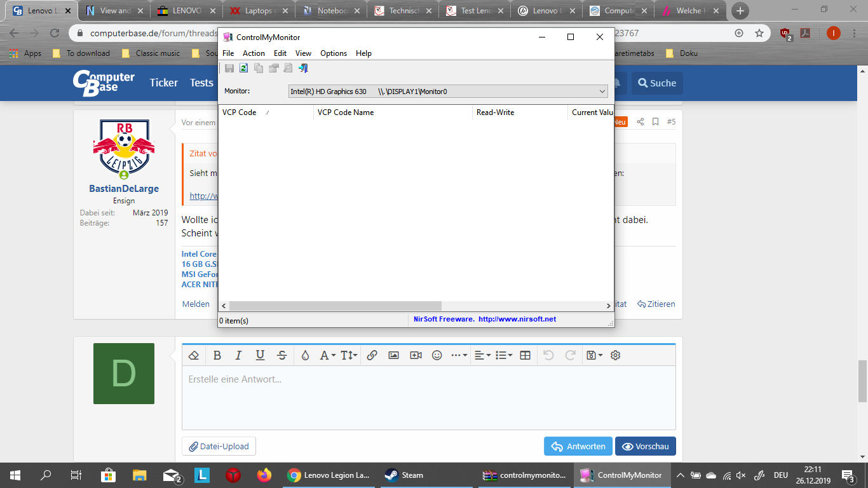Click the Antworten button
This screenshot has height=488, width=868.
point(578,446)
